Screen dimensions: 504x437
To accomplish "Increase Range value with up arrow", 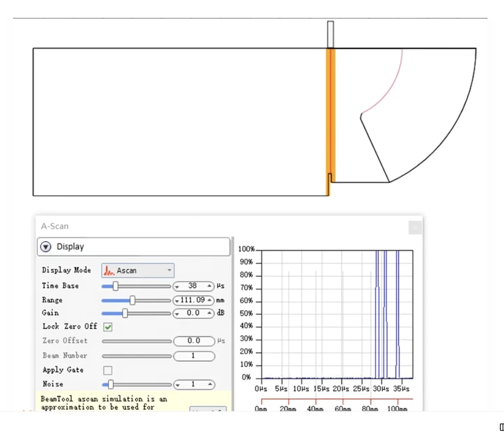I will tap(209, 300).
